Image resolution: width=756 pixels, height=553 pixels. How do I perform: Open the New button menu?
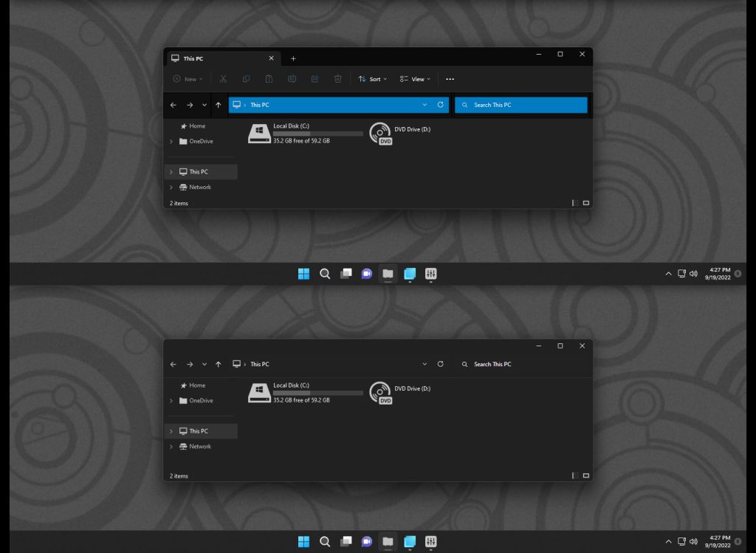pos(188,79)
